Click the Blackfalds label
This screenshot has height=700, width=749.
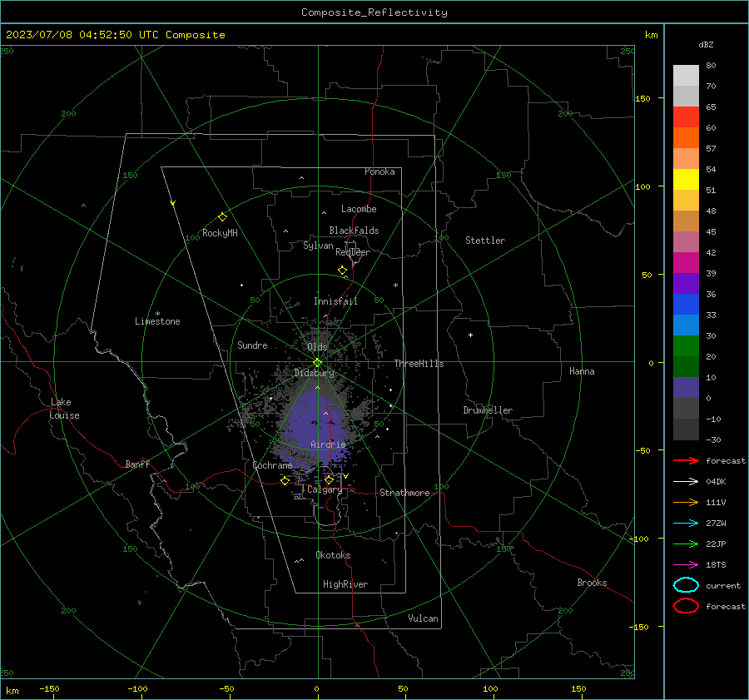(x=354, y=231)
